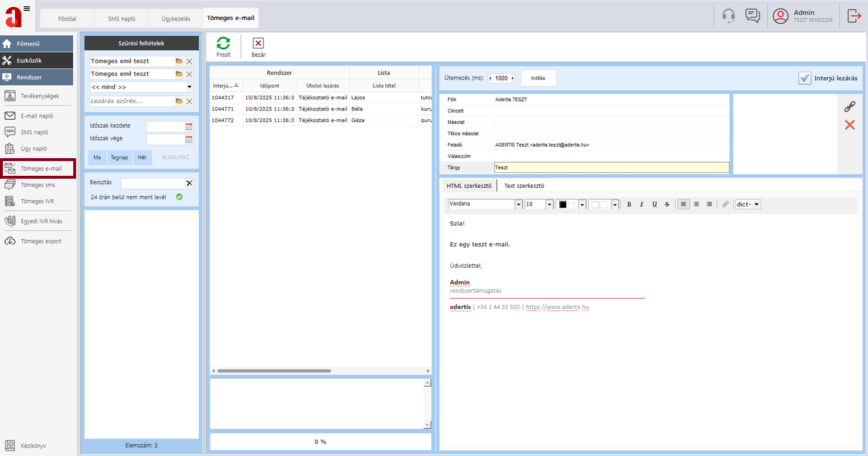Viewport: 868px width, 456px height.
Task: Click the chain link attachment icon
Action: 849,107
